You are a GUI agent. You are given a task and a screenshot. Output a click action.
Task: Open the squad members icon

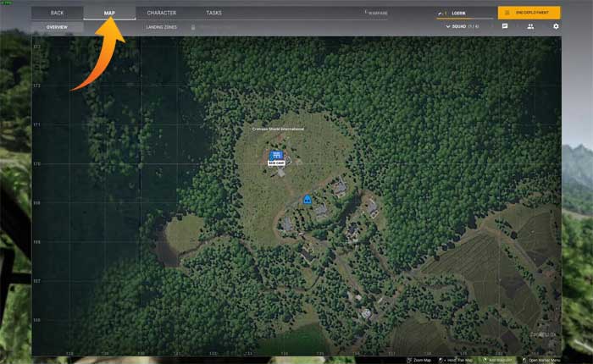[x=530, y=26]
